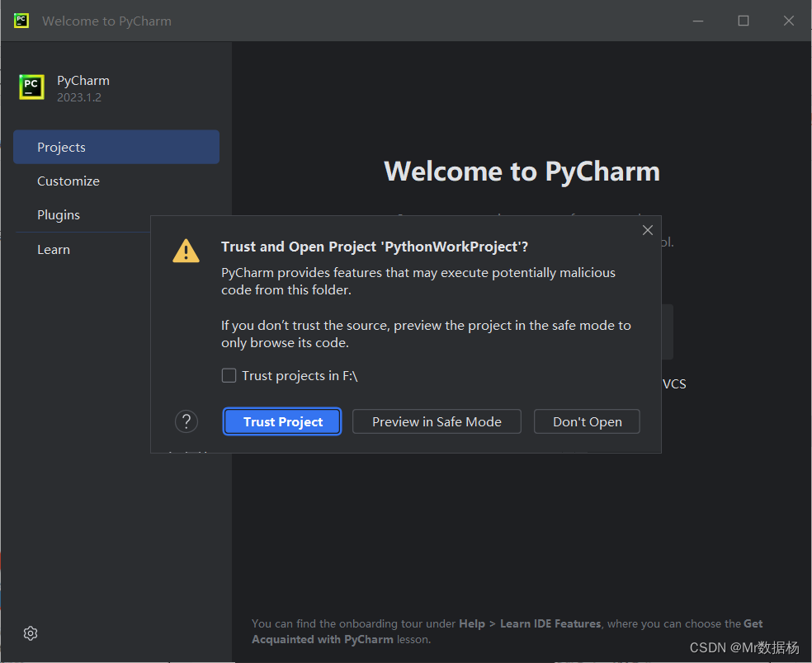Image resolution: width=812 pixels, height=663 pixels.
Task: Choose Preview in Safe Mode
Action: (437, 422)
